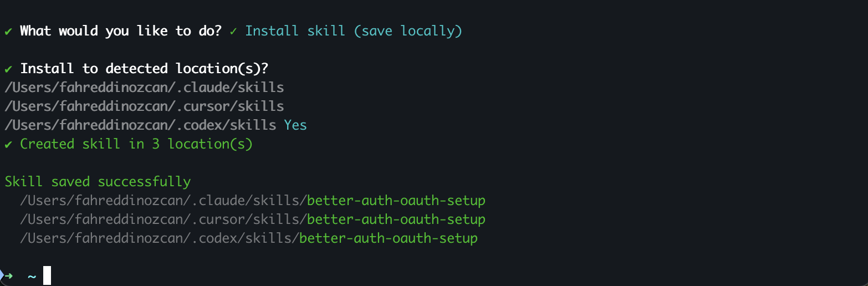Click the "Skill saved successfully" message
Image resolution: width=868 pixels, height=286 pixels.
click(98, 182)
